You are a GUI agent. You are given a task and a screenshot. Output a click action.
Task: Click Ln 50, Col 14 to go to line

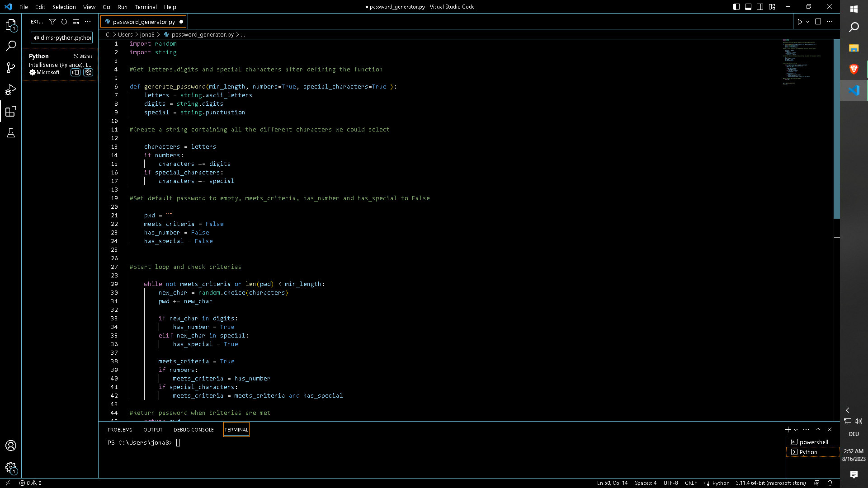(x=612, y=483)
